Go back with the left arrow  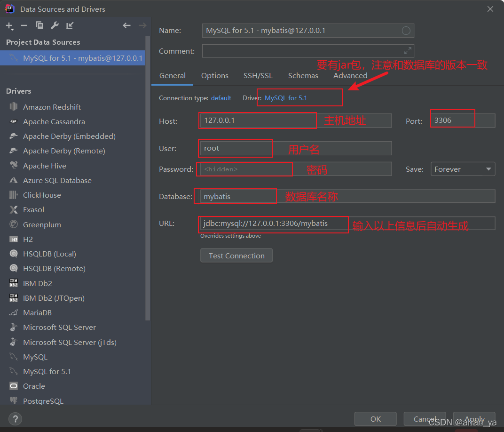pos(126,25)
